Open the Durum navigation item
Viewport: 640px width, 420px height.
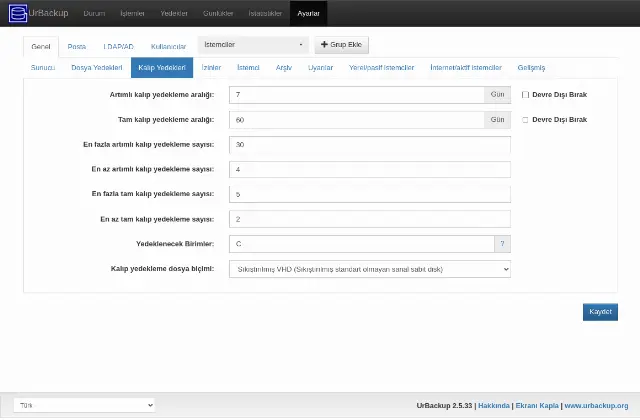click(94, 13)
